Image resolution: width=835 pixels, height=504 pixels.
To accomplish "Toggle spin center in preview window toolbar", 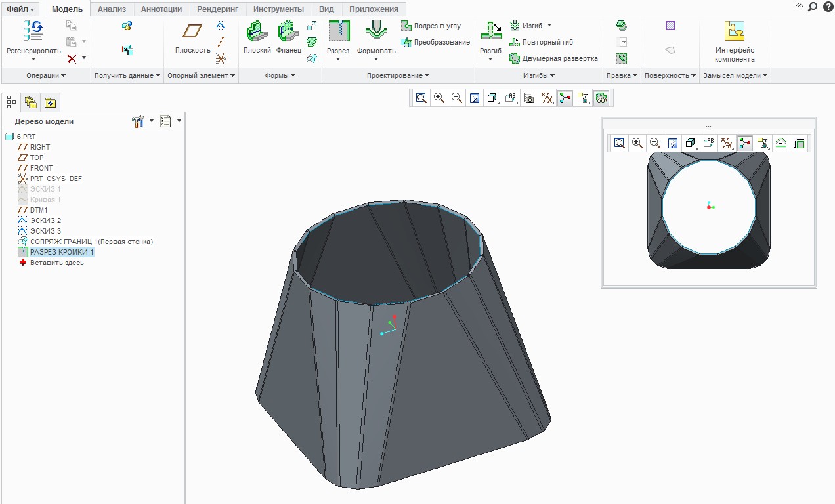I will pyautogui.click(x=744, y=143).
